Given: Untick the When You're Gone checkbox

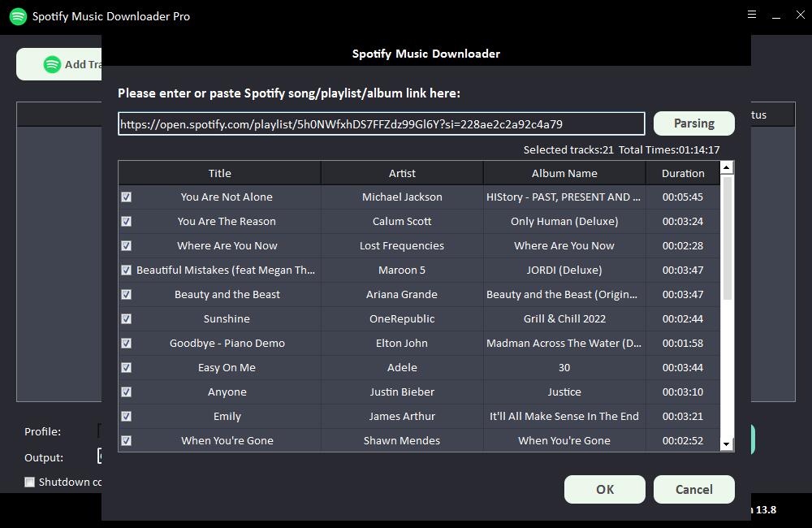Looking at the screenshot, I should (127, 440).
